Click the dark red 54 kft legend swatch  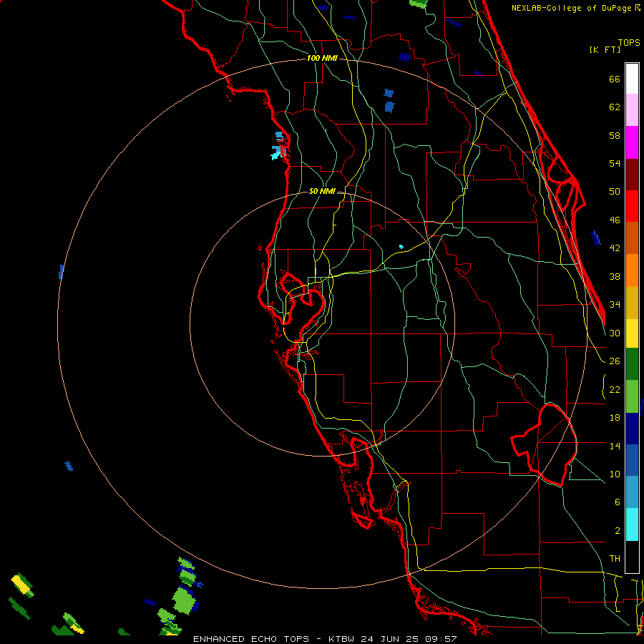[632, 175]
